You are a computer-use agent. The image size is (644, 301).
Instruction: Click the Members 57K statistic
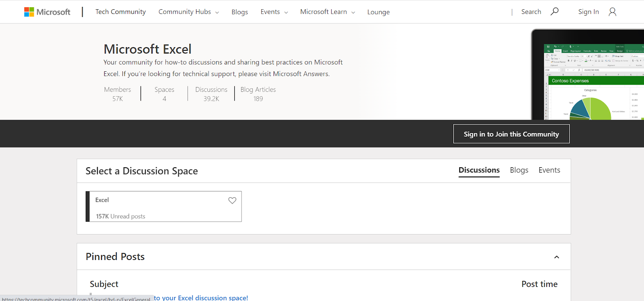pyautogui.click(x=118, y=94)
